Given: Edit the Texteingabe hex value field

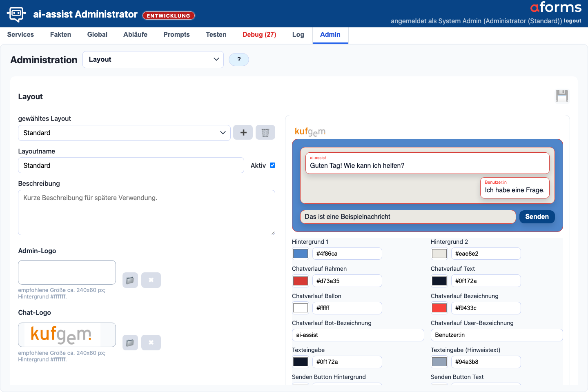Looking at the screenshot, I should click(x=347, y=362).
